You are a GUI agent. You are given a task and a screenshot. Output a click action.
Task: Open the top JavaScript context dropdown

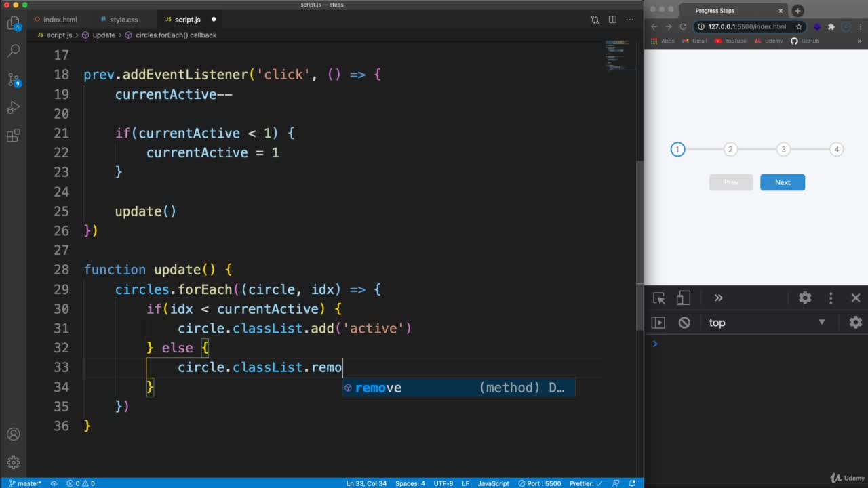tap(767, 323)
